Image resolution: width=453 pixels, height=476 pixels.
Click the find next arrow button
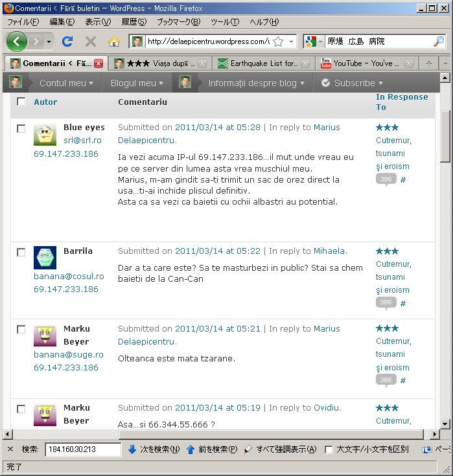154,449
